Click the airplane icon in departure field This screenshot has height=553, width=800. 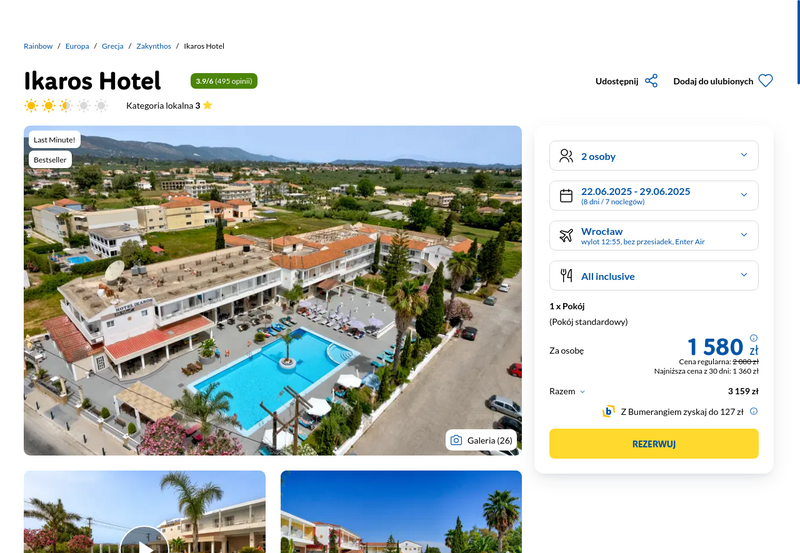[566, 235]
